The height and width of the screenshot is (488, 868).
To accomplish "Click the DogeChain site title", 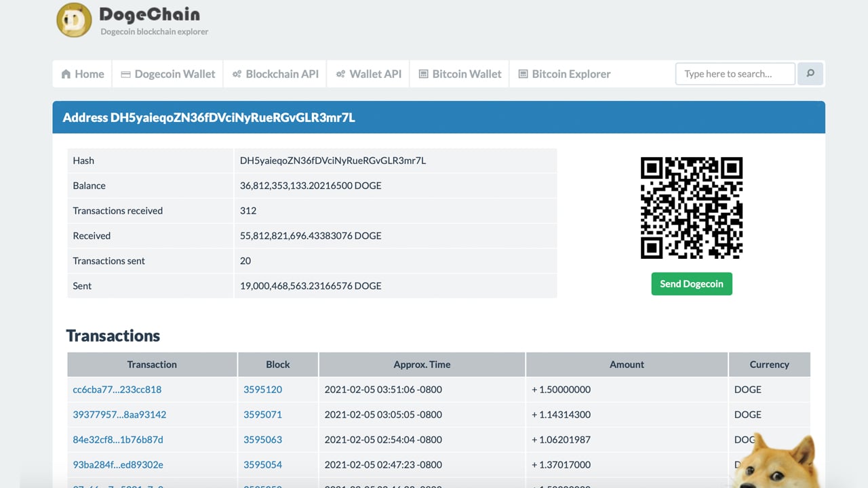I will [149, 14].
